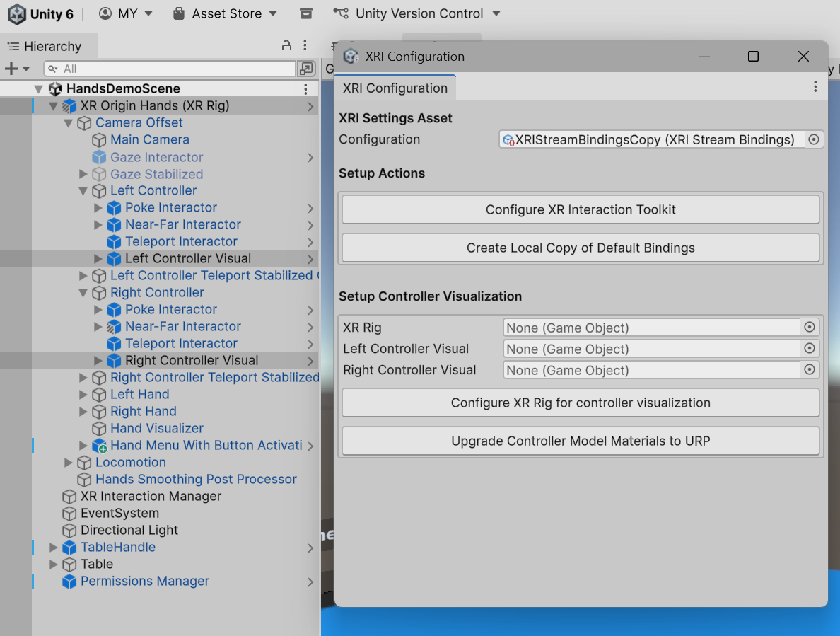The width and height of the screenshot is (840, 636).
Task: Maximize the XRI Configuration window
Action: pyautogui.click(x=753, y=57)
